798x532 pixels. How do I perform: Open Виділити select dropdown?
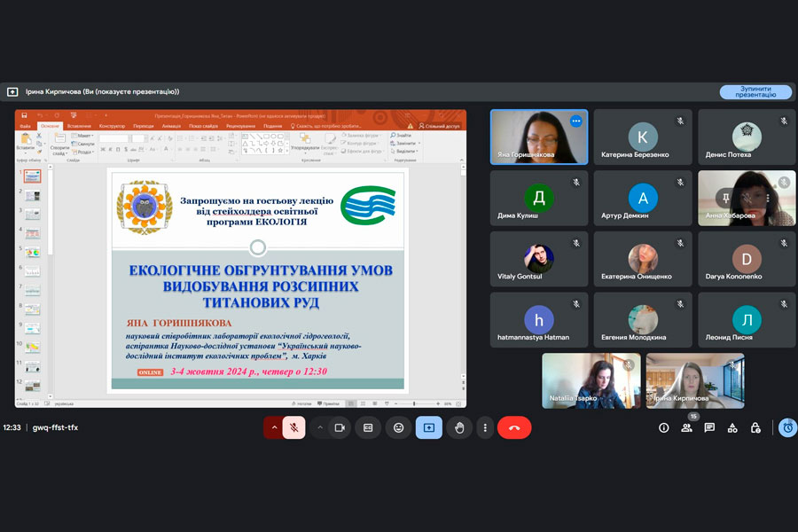pyautogui.click(x=404, y=152)
